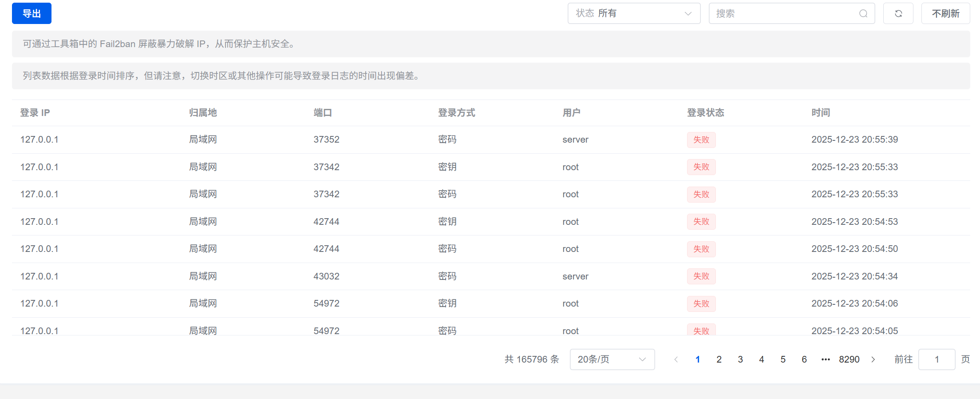980x399 pixels.
Task: Click the magnifier icon in search box
Action: coord(863,13)
